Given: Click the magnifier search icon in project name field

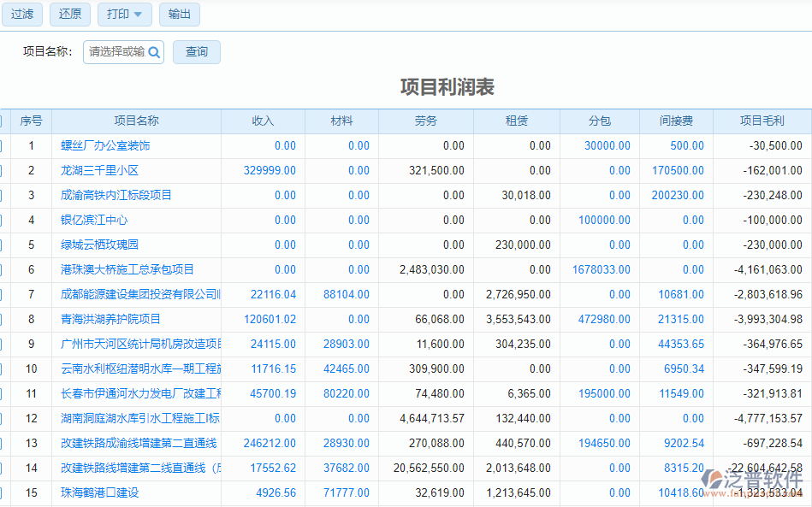Looking at the screenshot, I should pyautogui.click(x=152, y=52).
